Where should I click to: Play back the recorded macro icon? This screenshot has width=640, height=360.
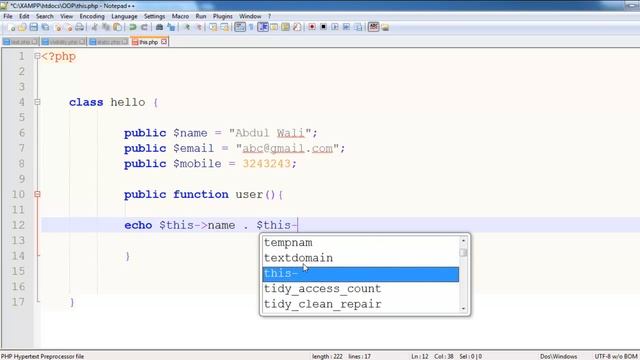335,27
